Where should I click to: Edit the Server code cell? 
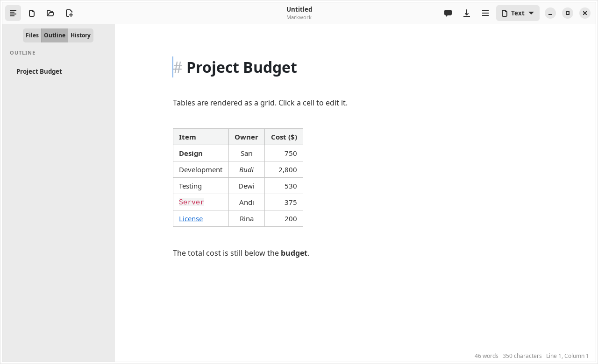(x=201, y=202)
